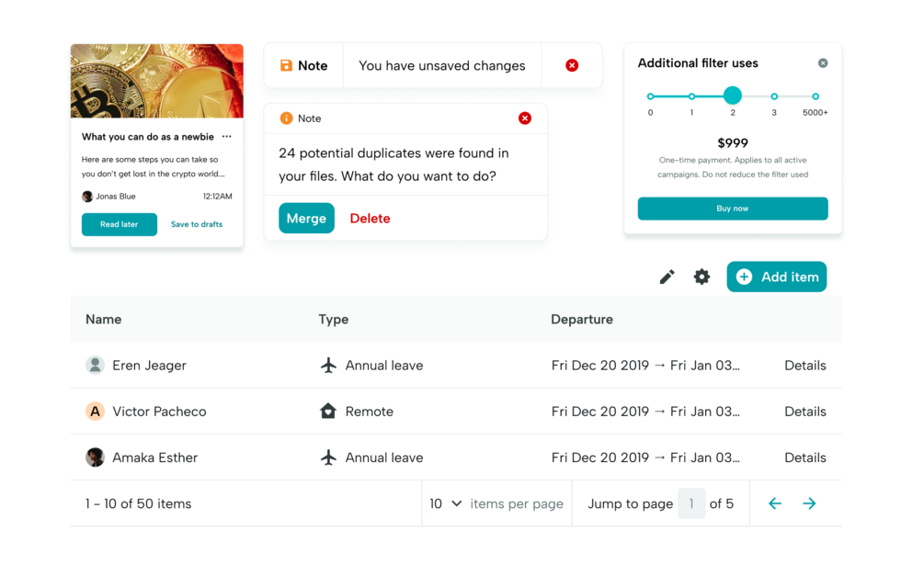
Task: Click Save to drafts link
Action: click(197, 224)
